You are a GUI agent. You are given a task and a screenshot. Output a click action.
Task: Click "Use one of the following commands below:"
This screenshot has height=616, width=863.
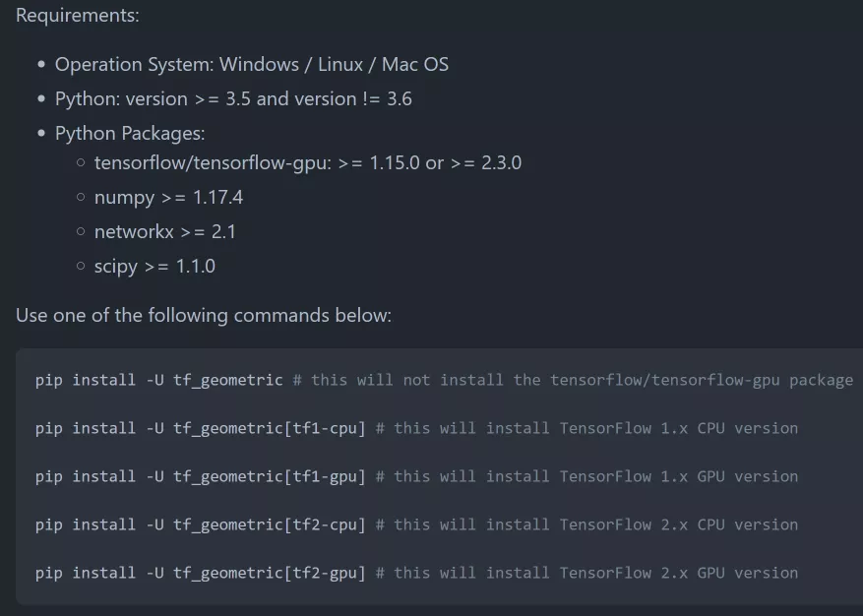tap(204, 316)
